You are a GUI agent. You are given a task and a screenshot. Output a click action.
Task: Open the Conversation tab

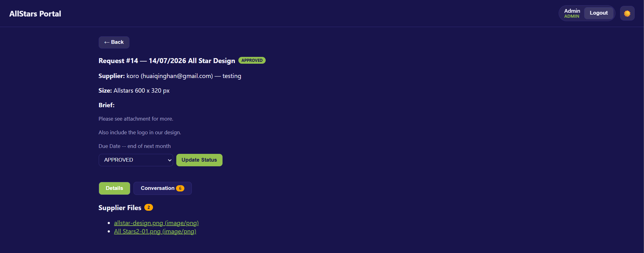[162, 188]
